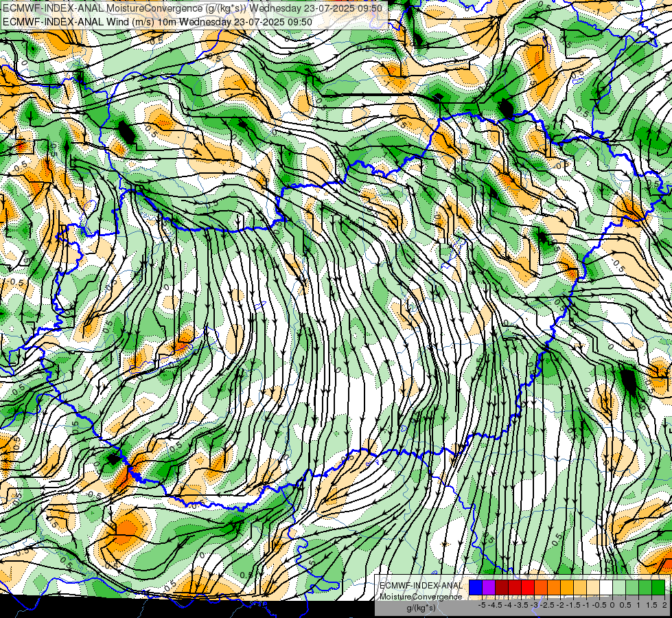Pick the legend swatch between -4 and -3.5
Image resolution: width=672 pixels, height=618 pixels.
[x=515, y=587]
